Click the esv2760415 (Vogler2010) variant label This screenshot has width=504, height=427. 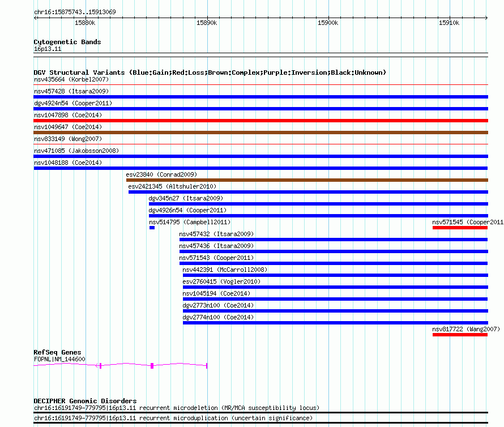click(221, 281)
